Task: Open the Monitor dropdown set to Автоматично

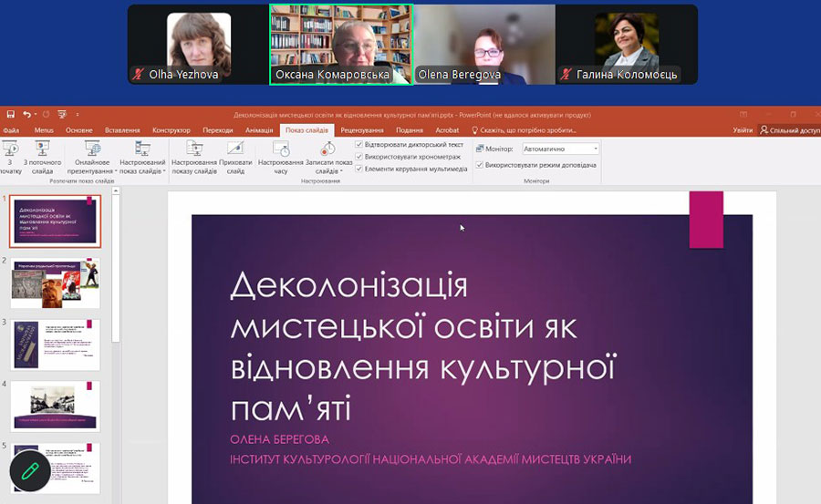Action: coord(560,149)
